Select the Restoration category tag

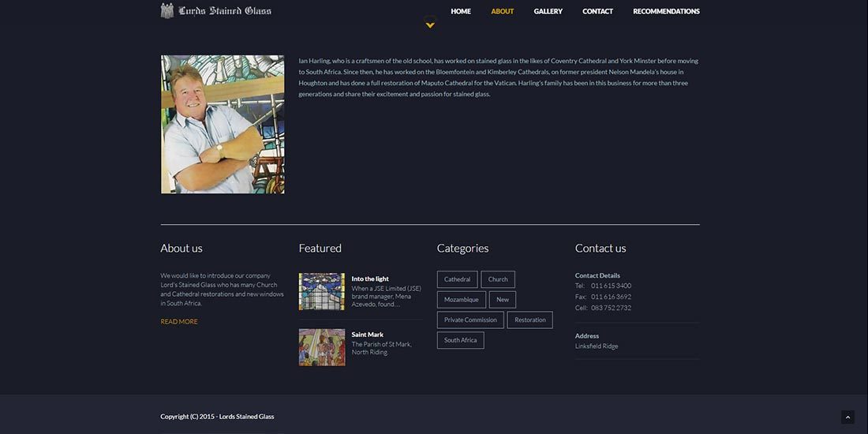click(529, 320)
